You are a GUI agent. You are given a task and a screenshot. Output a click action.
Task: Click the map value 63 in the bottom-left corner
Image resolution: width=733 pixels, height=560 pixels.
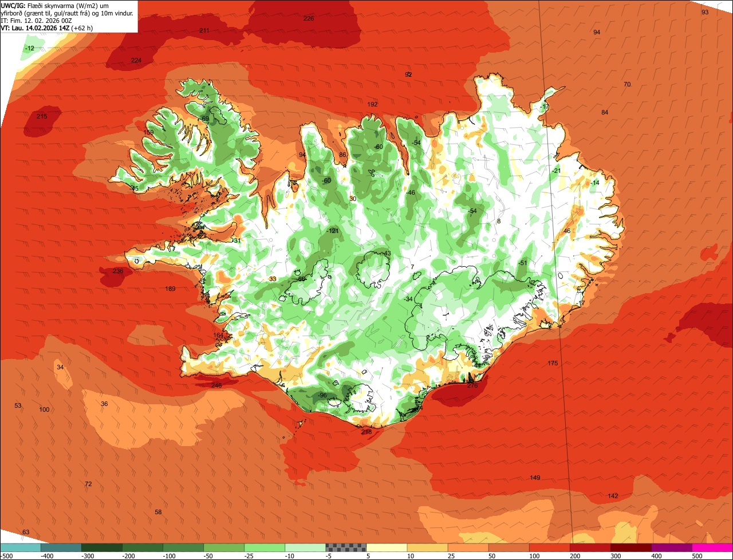(26, 532)
